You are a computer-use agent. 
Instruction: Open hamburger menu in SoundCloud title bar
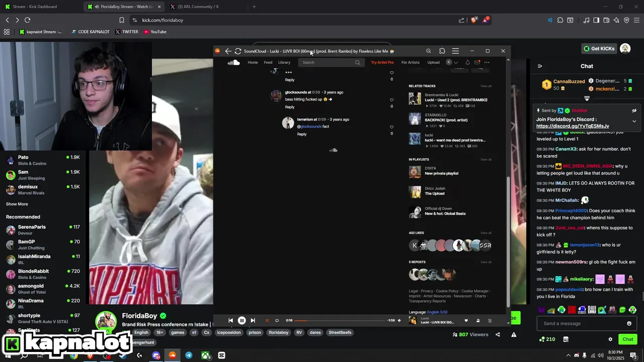coord(455,51)
